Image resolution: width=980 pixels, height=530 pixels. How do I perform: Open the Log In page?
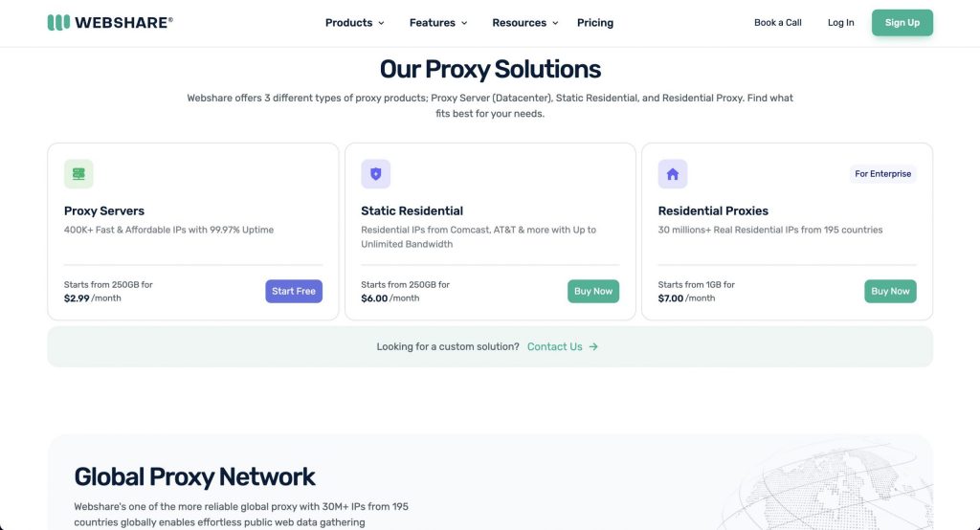pos(840,23)
